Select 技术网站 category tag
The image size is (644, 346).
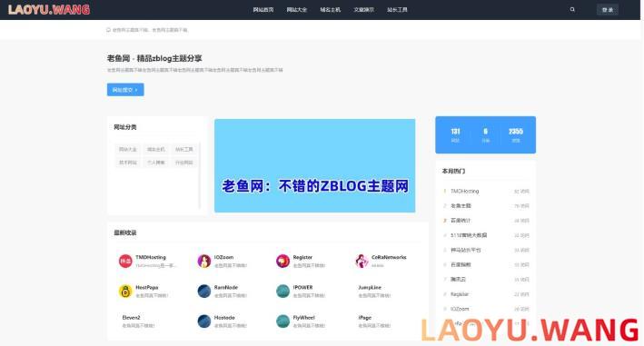pos(128,163)
